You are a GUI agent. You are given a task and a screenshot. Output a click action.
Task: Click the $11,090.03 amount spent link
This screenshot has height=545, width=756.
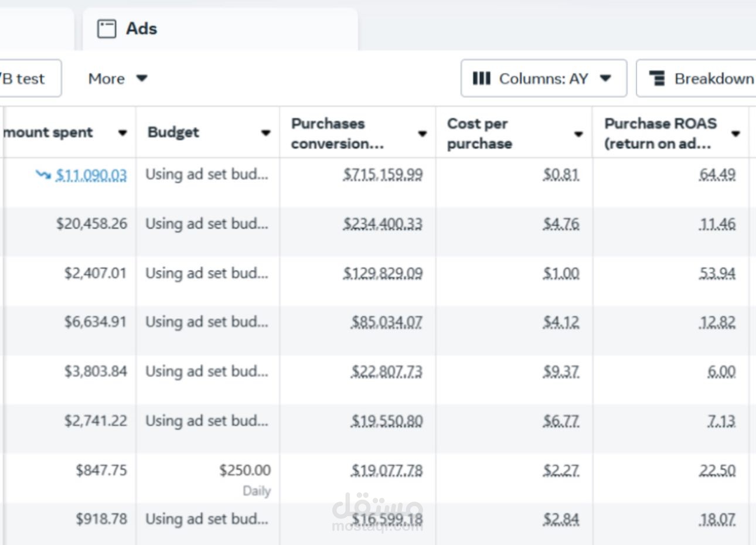click(91, 175)
